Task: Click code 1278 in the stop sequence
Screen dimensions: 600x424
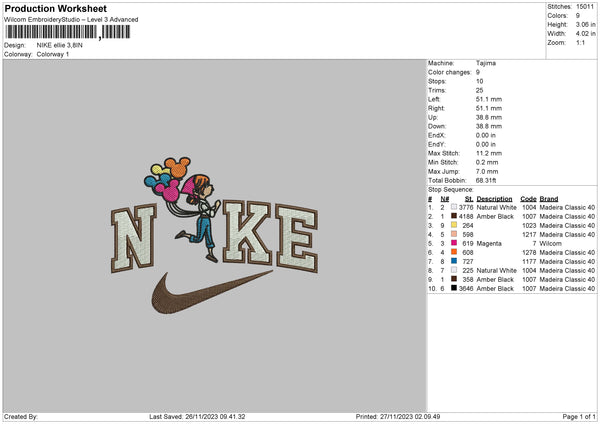Action: [529, 253]
